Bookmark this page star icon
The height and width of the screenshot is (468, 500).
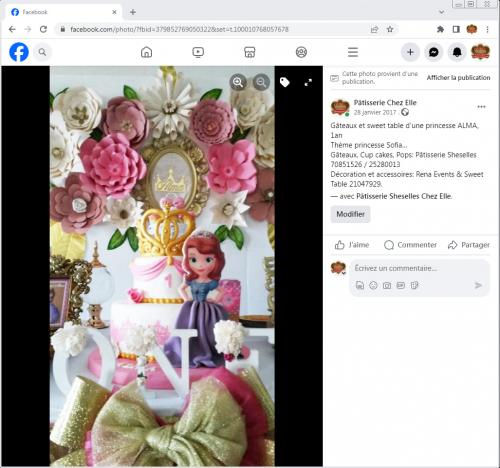tap(390, 29)
